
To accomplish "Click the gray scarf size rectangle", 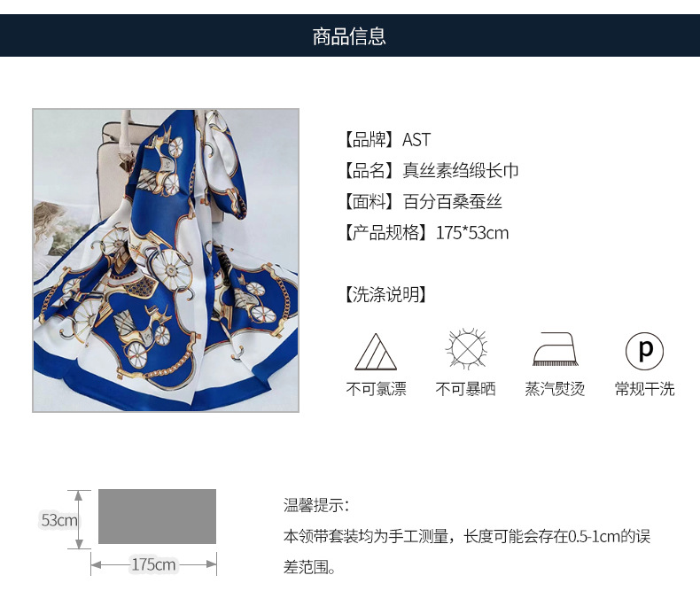I will pyautogui.click(x=157, y=517).
